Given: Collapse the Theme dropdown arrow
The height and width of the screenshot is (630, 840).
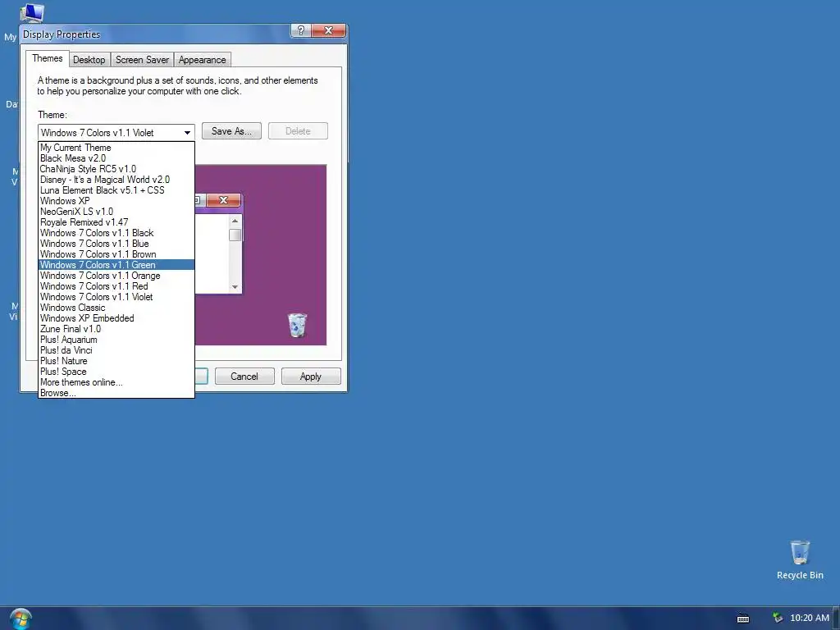Looking at the screenshot, I should (x=187, y=132).
